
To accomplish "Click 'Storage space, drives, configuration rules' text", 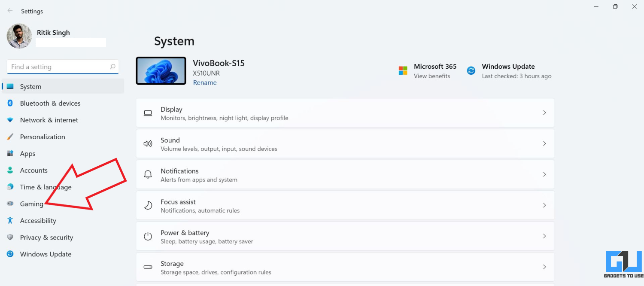I will click(216, 272).
